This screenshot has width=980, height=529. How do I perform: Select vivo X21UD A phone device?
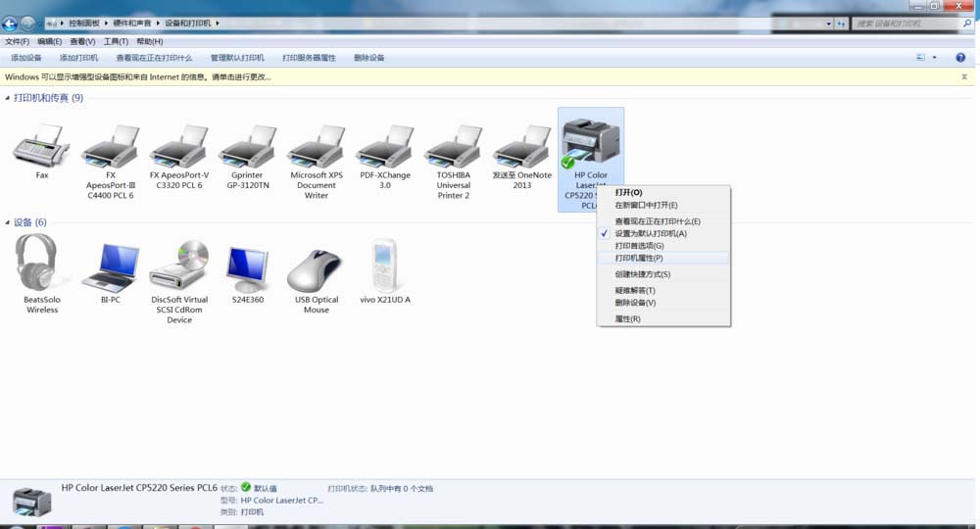coord(384,265)
